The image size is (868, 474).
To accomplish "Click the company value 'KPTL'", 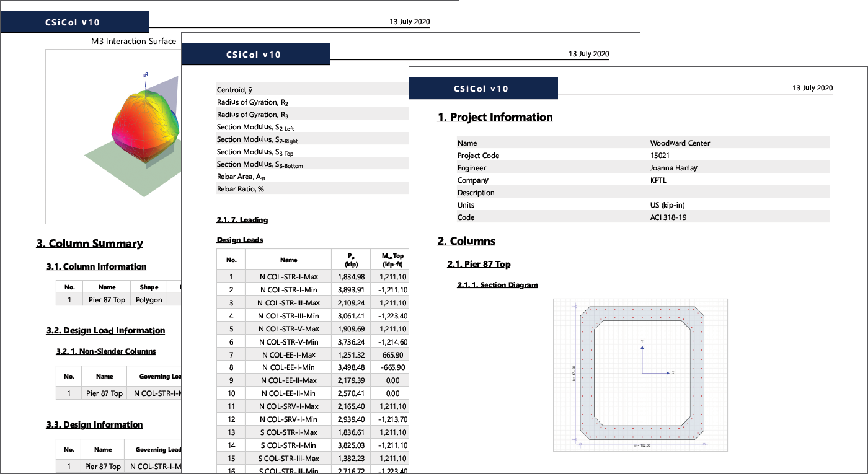I will click(x=658, y=180).
